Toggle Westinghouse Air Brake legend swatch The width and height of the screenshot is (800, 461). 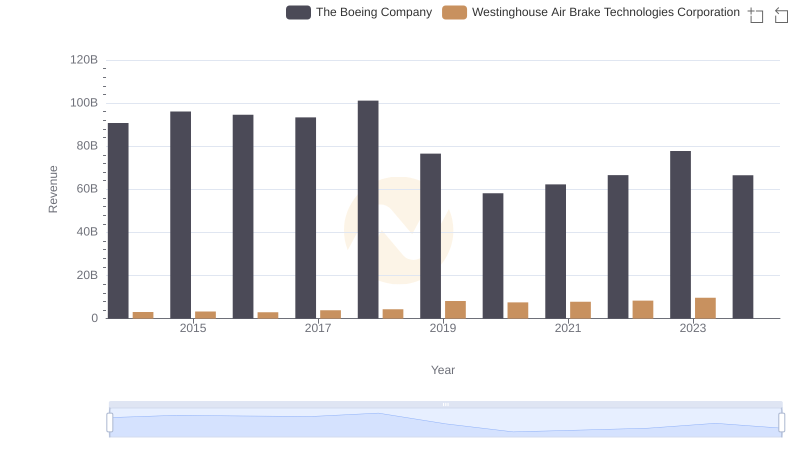[455, 12]
